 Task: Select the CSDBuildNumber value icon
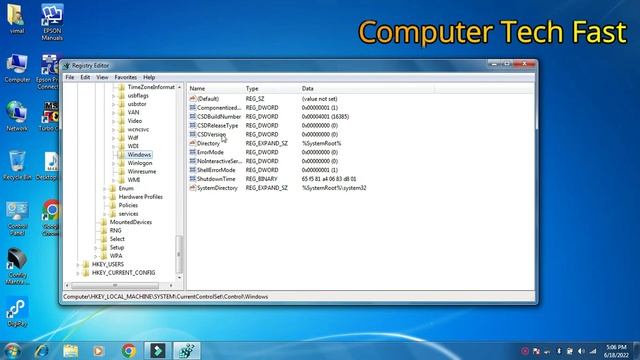tap(193, 117)
